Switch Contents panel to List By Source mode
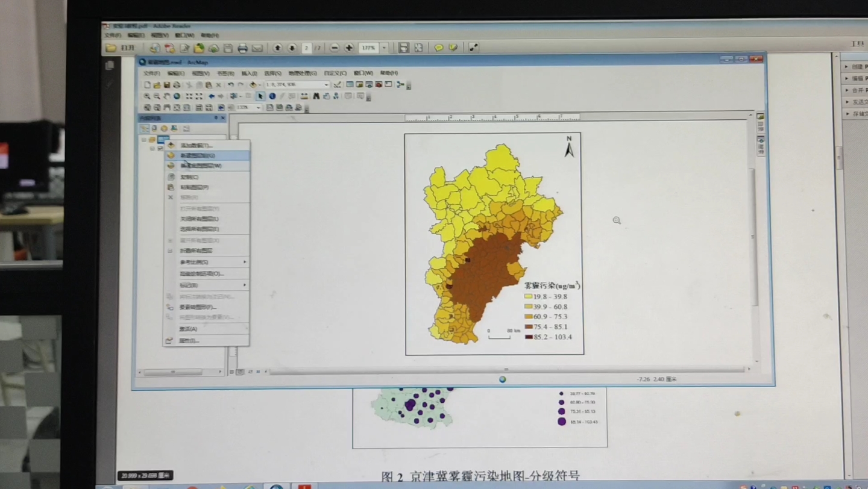The image size is (868, 489). pos(154,128)
